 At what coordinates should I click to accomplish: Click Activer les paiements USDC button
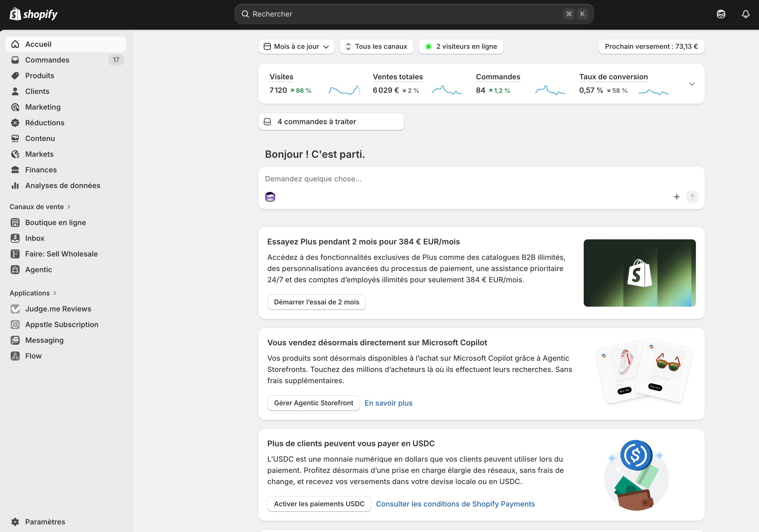tap(319, 504)
